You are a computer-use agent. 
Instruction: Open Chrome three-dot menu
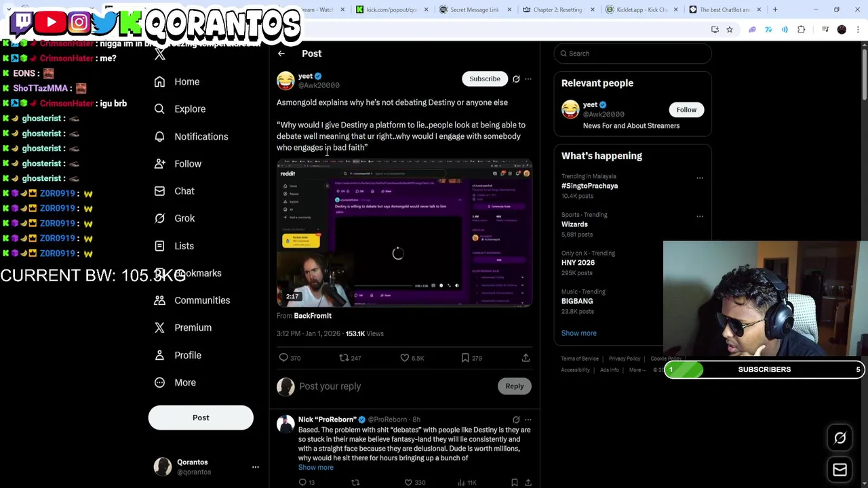[x=858, y=30]
